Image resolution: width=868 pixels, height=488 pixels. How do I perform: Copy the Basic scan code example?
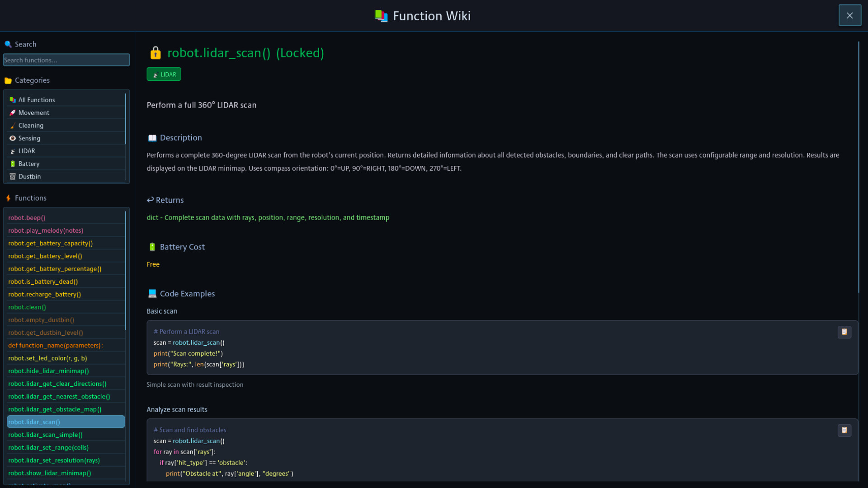844,332
